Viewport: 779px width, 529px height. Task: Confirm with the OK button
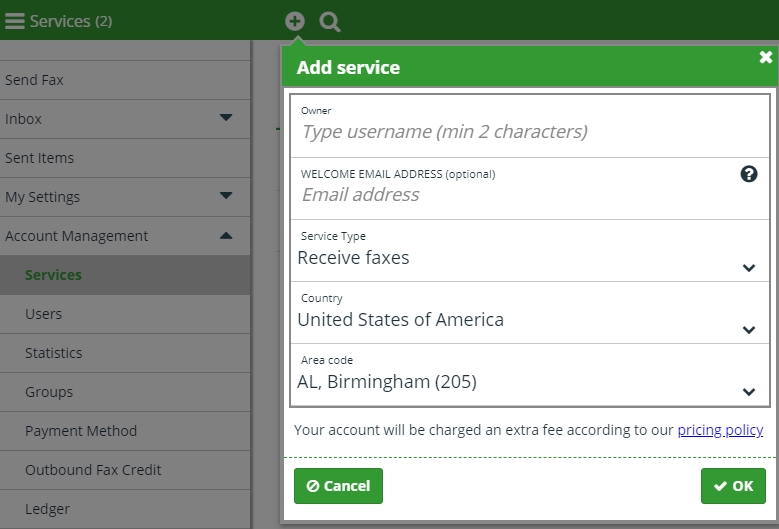733,486
